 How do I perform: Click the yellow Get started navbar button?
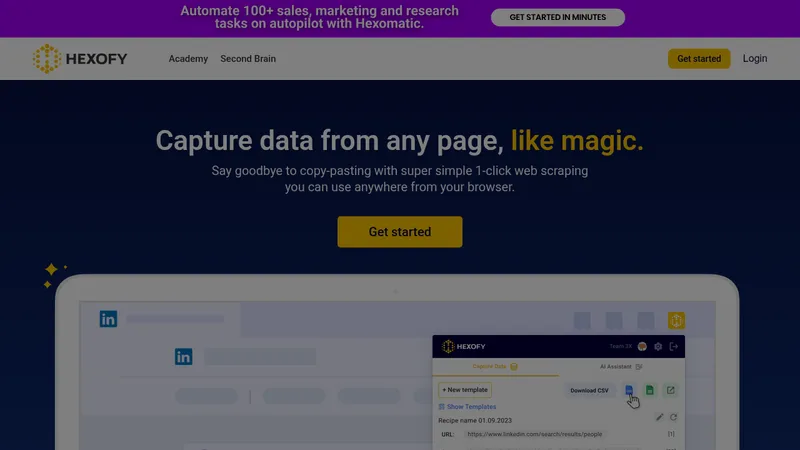coord(699,59)
